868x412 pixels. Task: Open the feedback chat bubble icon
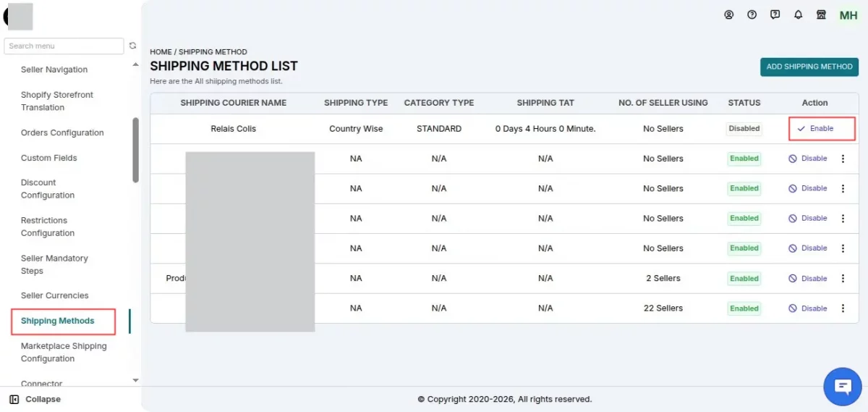pos(775,14)
